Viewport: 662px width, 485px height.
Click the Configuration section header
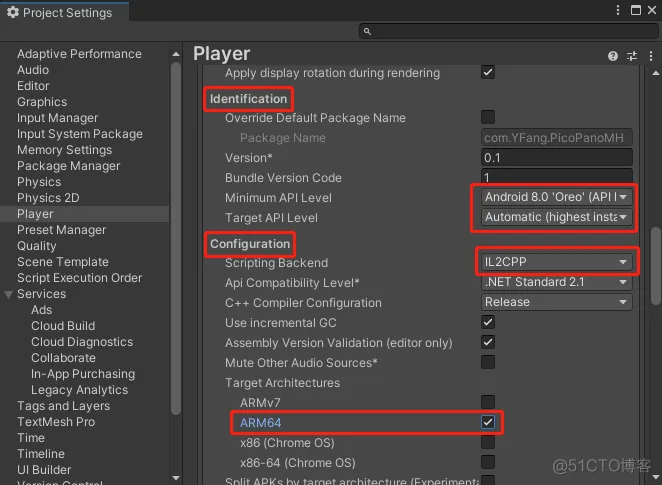(x=250, y=244)
